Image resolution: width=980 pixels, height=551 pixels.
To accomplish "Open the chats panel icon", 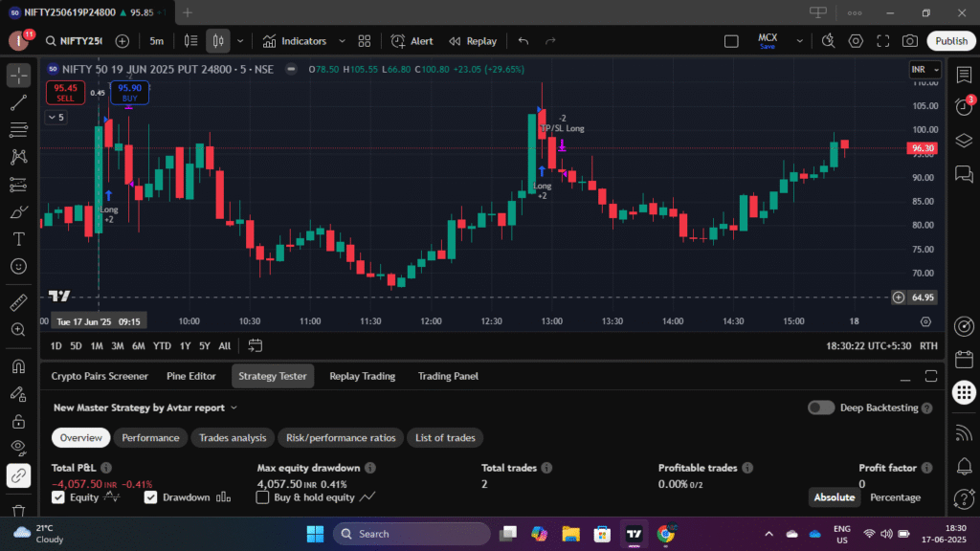I will pyautogui.click(x=964, y=174).
